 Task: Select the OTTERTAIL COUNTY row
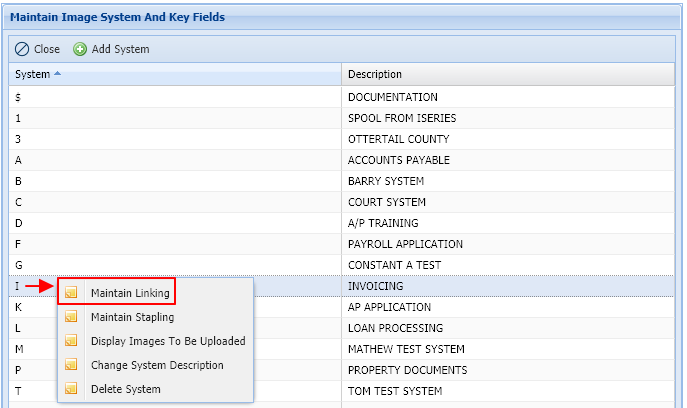click(x=398, y=139)
